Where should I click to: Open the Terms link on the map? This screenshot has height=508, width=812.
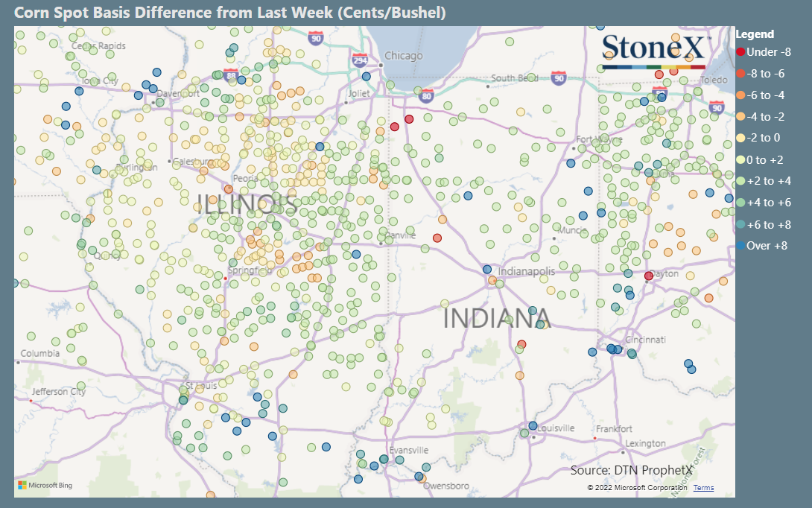pyautogui.click(x=703, y=487)
